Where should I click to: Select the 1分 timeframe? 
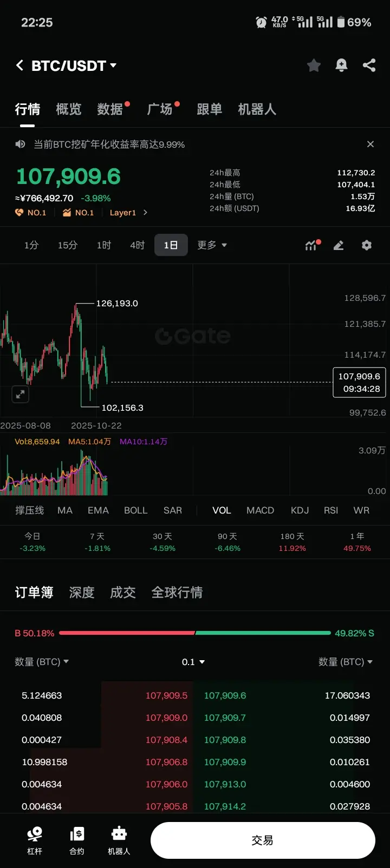coord(31,245)
